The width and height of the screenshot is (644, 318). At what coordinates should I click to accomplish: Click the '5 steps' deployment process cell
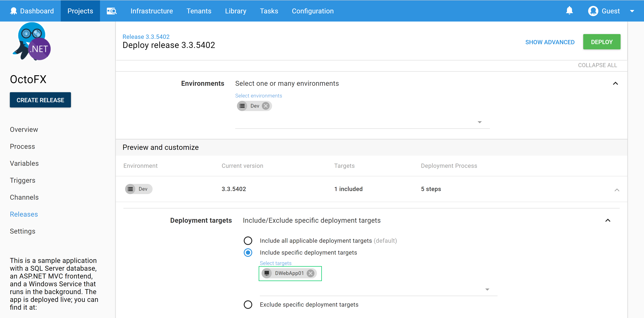[x=431, y=189]
